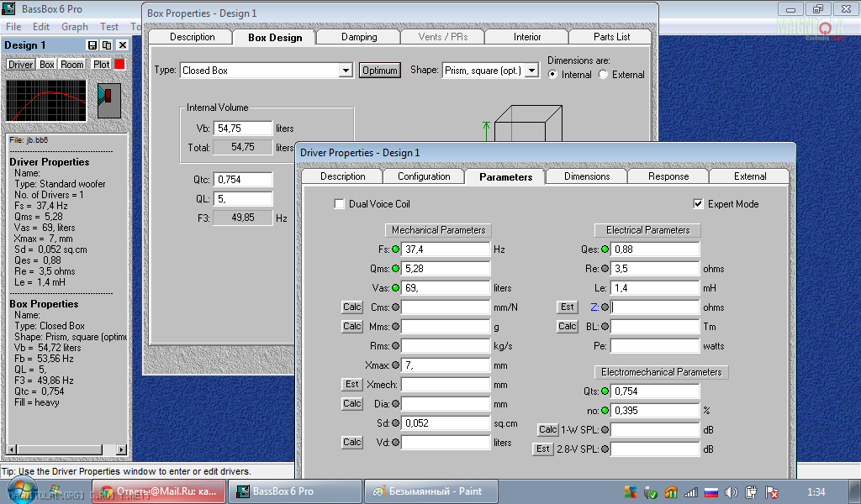This screenshot has width=861, height=504.
Task: Switch to Dimensions tab in Driver Properties
Action: (x=586, y=176)
